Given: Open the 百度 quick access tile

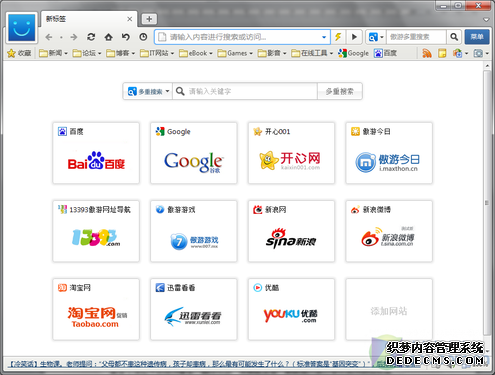Looking at the screenshot, I should 96,153.
